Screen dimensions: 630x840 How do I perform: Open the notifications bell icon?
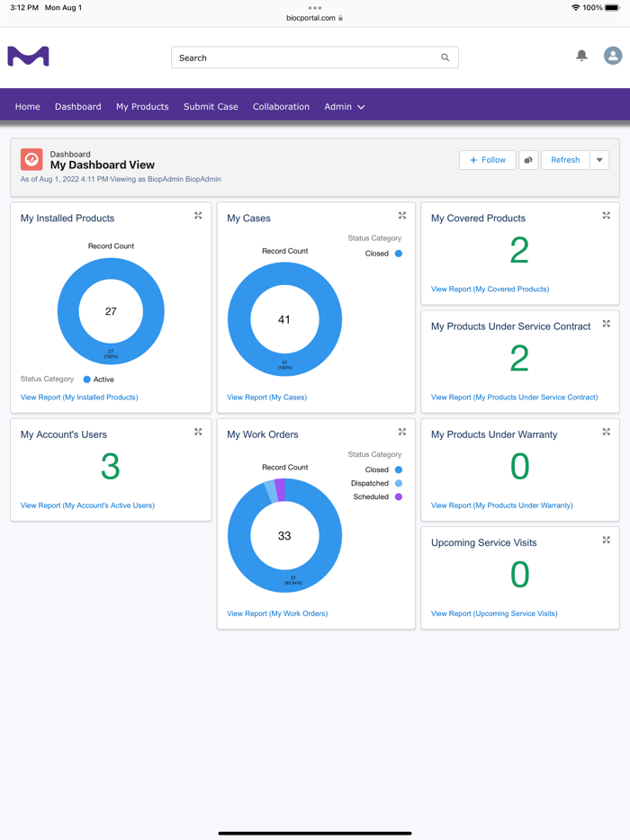tap(581, 55)
